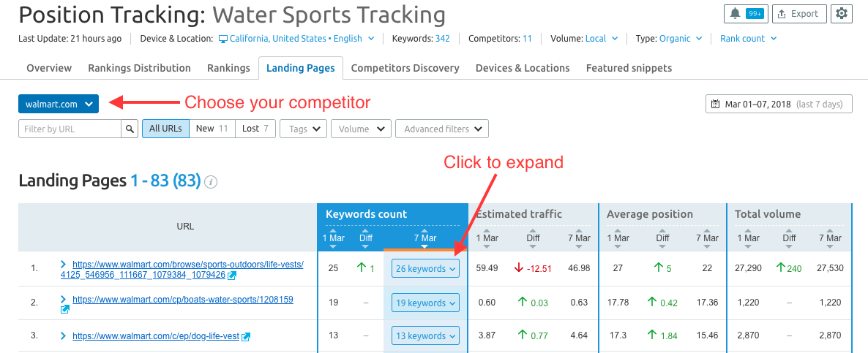Select the Landing Pages tab
Viewport: 868px width, 353px height.
pyautogui.click(x=301, y=68)
